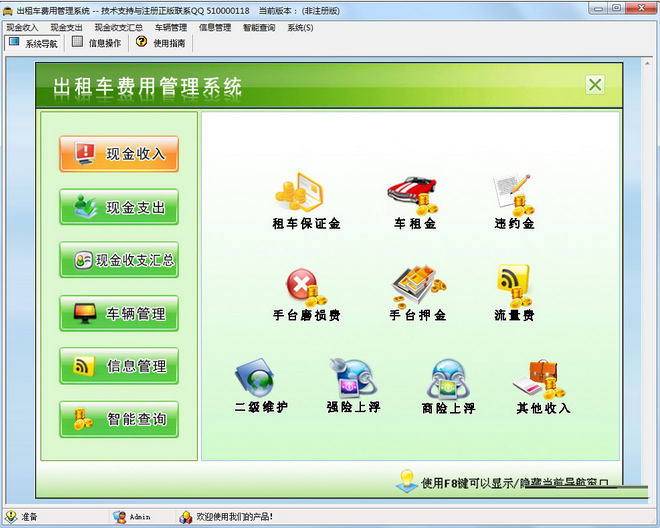This screenshot has width=660, height=528.
Task: Open the 强险上浮 satellite icon
Action: pyautogui.click(x=354, y=378)
